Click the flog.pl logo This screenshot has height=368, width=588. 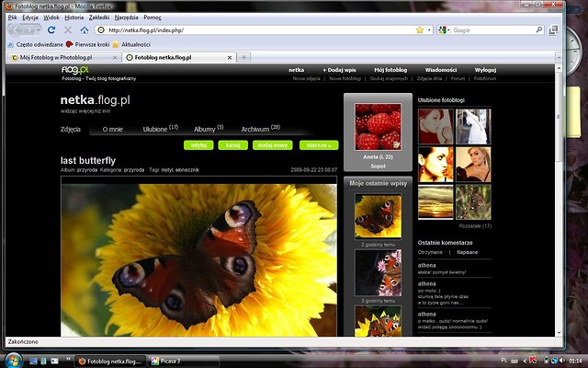point(75,70)
